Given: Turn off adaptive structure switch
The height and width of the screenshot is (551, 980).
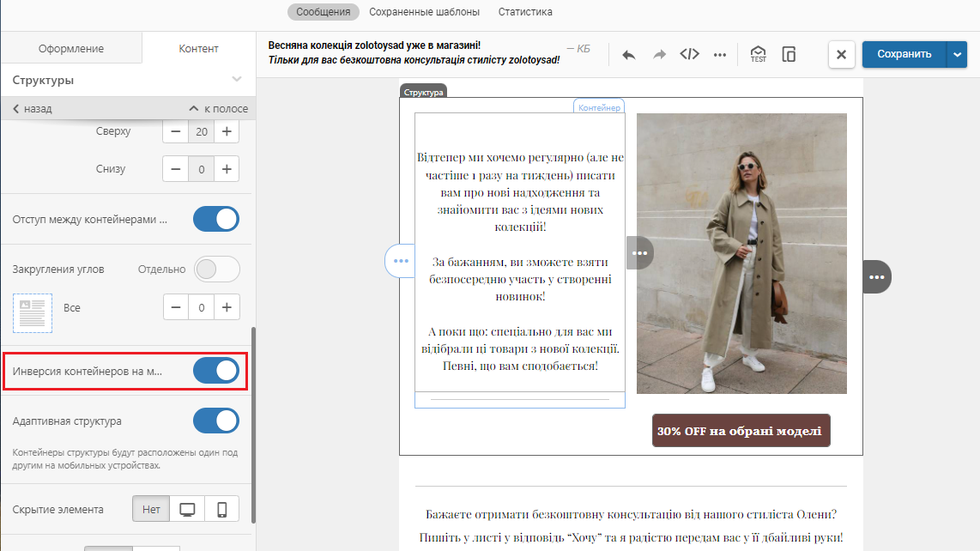Looking at the screenshot, I should pyautogui.click(x=216, y=421).
